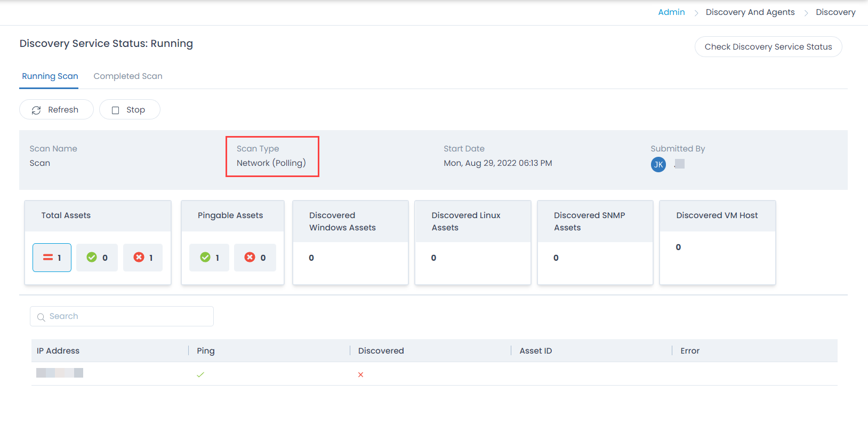Switch to the Completed Scan tab
This screenshot has height=448, width=868.
tap(128, 76)
